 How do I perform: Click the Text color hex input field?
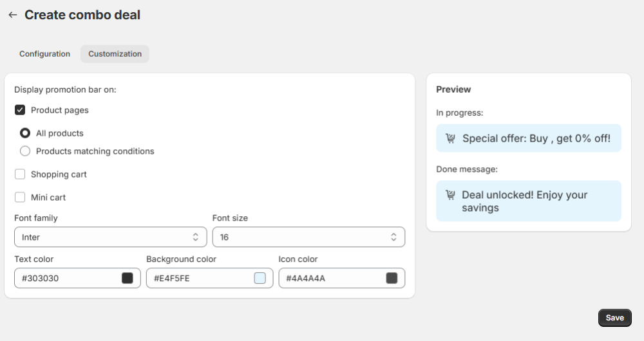(64, 279)
